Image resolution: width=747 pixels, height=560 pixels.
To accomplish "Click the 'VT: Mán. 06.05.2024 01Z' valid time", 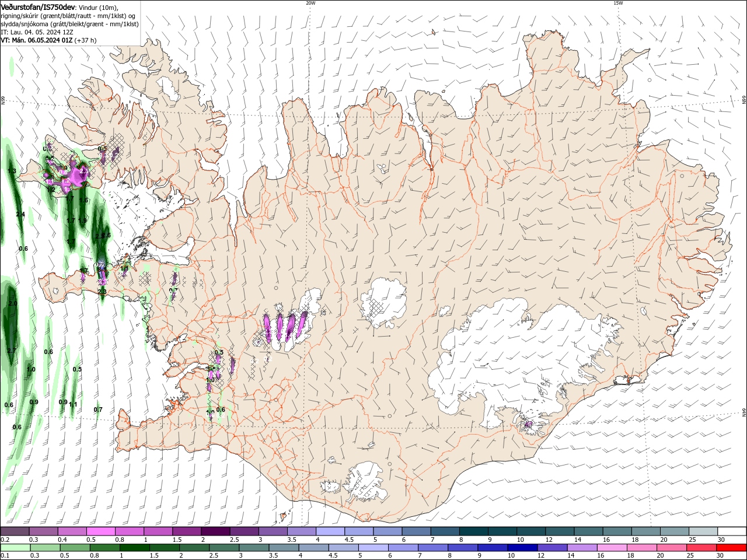I will (x=36, y=40).
